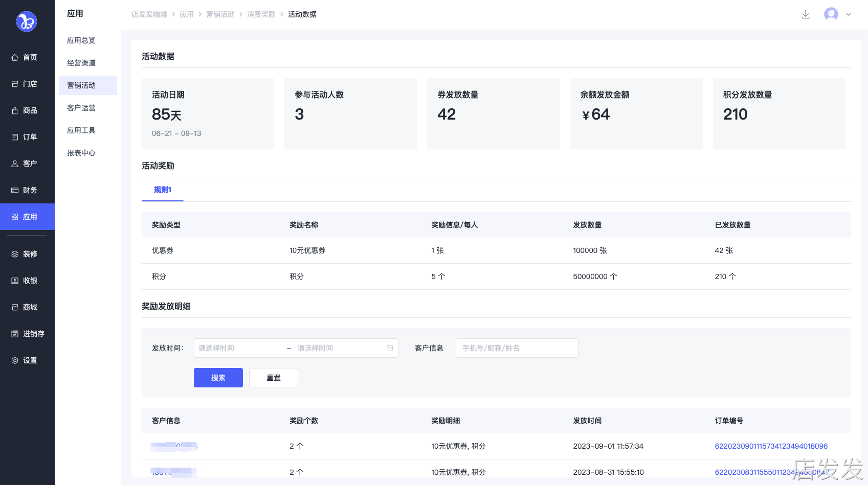
Task: Click the 85天 activity date value
Action: 167,114
